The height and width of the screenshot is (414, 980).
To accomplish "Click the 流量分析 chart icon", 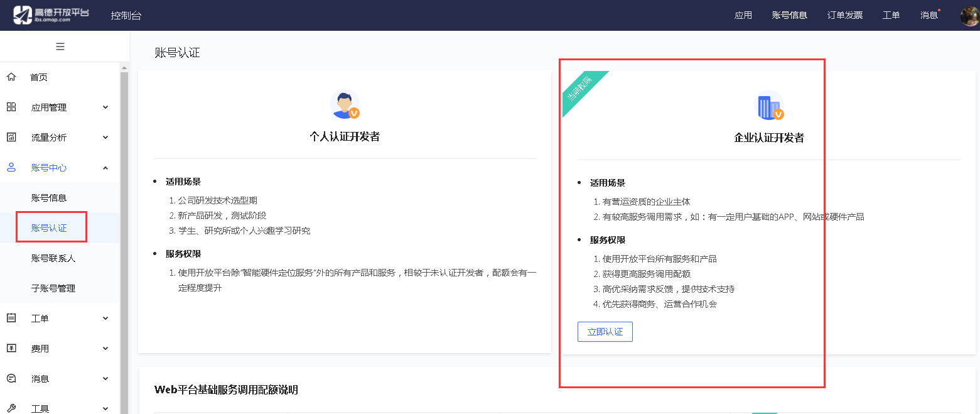I will [11, 138].
